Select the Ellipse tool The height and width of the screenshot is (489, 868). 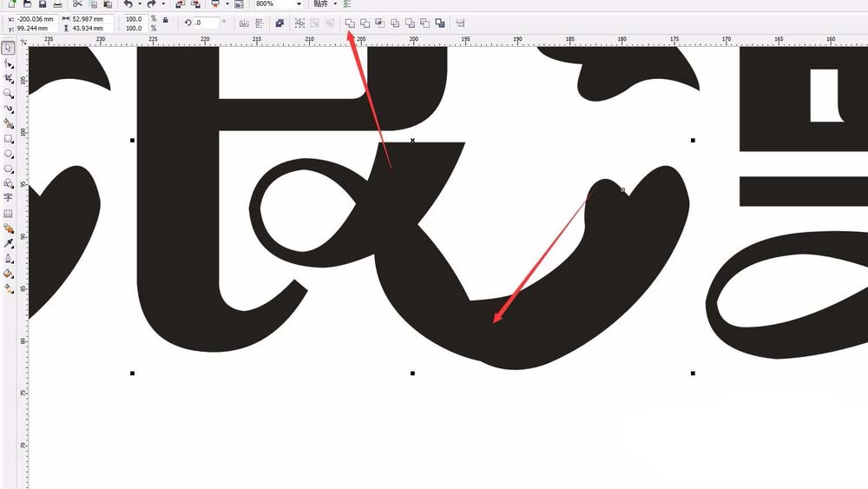8,154
